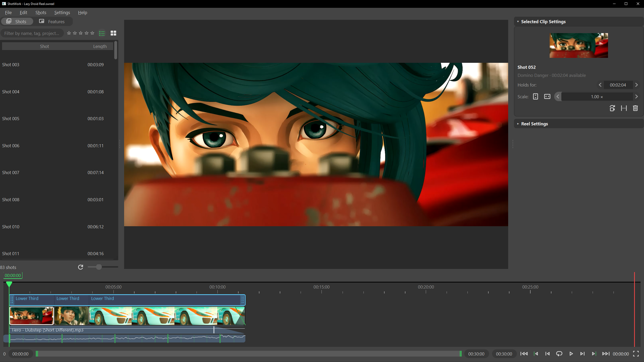Click the fit clip length icon
The height and width of the screenshot is (362, 644).
click(x=624, y=108)
